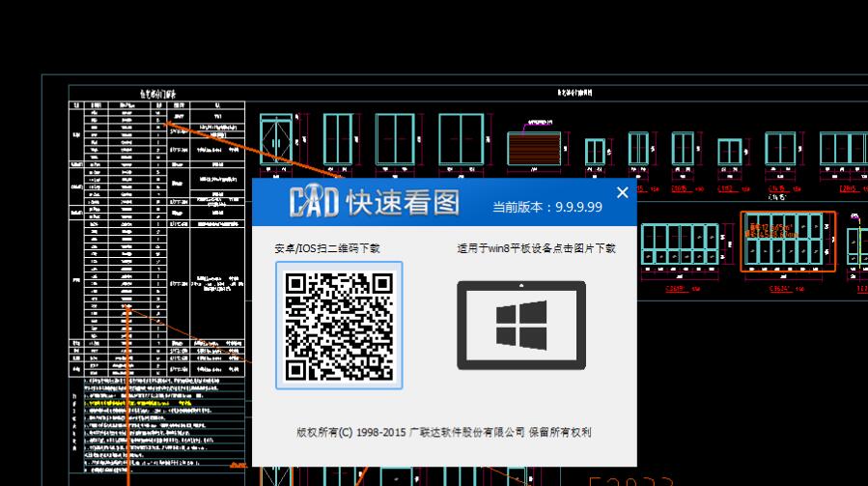Click the 当前版本：9.9.9.99 version text
Screen dimensions: 868x486
click(546, 208)
